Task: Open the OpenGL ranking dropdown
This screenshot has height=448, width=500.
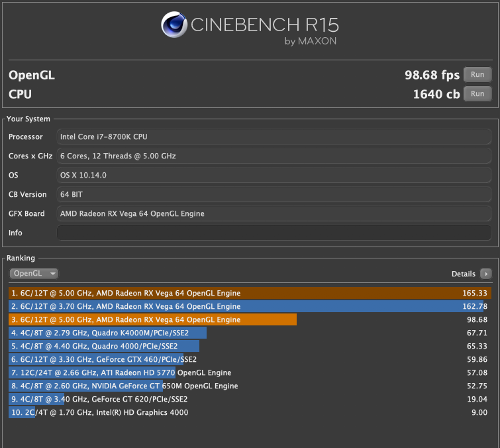Action: click(34, 274)
